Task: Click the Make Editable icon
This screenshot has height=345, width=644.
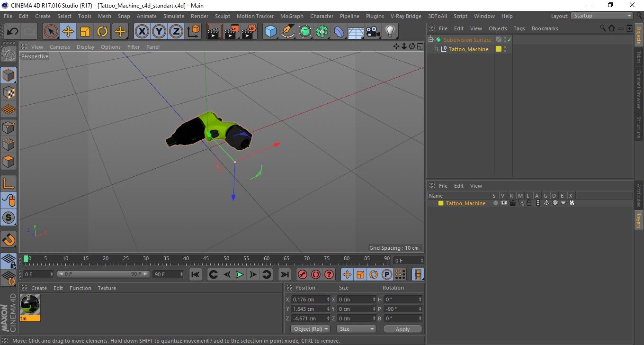Action: pos(9,54)
